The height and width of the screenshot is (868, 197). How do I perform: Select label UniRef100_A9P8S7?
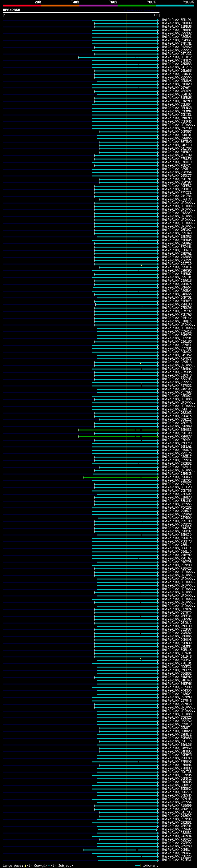pyautogui.click(x=176, y=436)
